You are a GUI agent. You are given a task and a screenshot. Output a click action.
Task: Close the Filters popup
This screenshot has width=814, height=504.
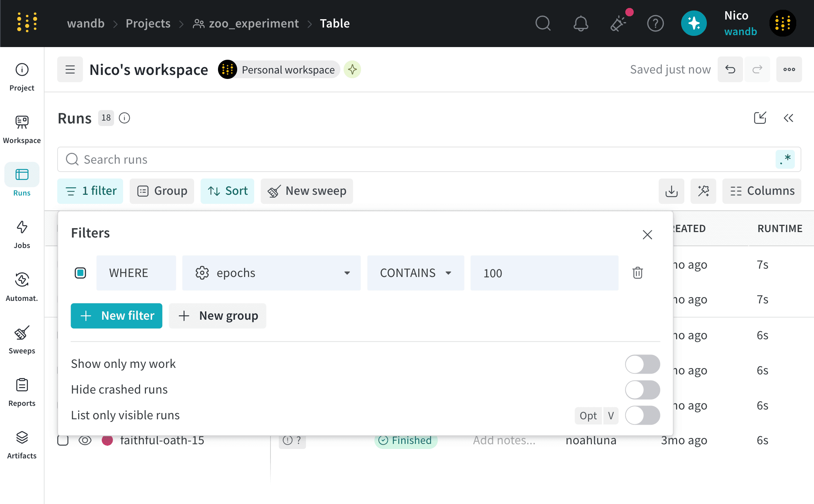(647, 235)
